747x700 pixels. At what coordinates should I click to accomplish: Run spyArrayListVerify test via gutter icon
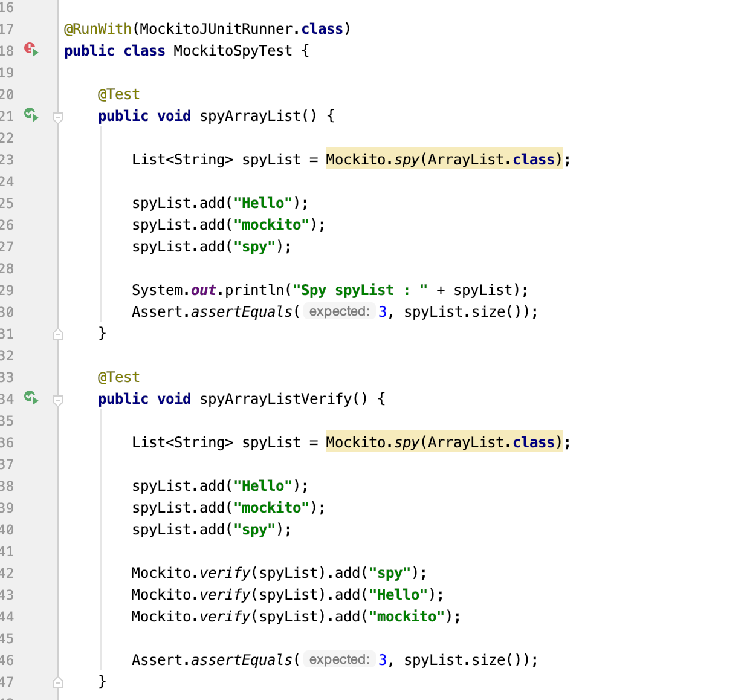tap(31, 397)
